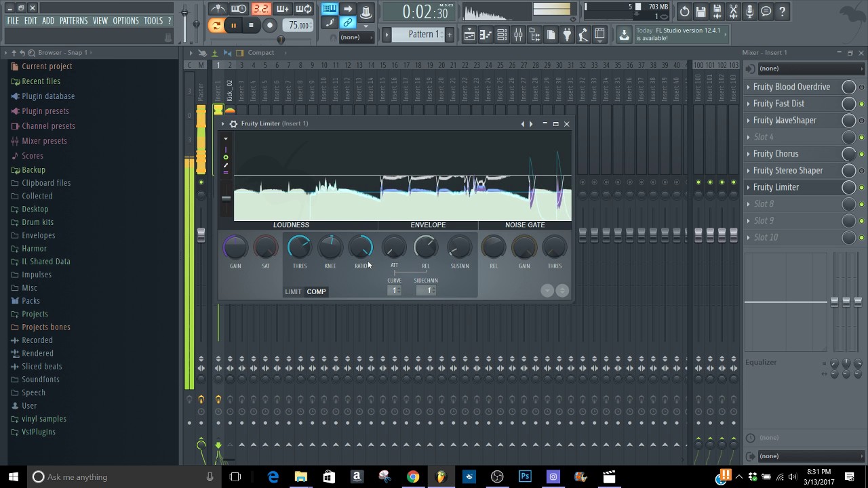Click the undo history icon
This screenshot has height=488, width=868.
tap(685, 12)
